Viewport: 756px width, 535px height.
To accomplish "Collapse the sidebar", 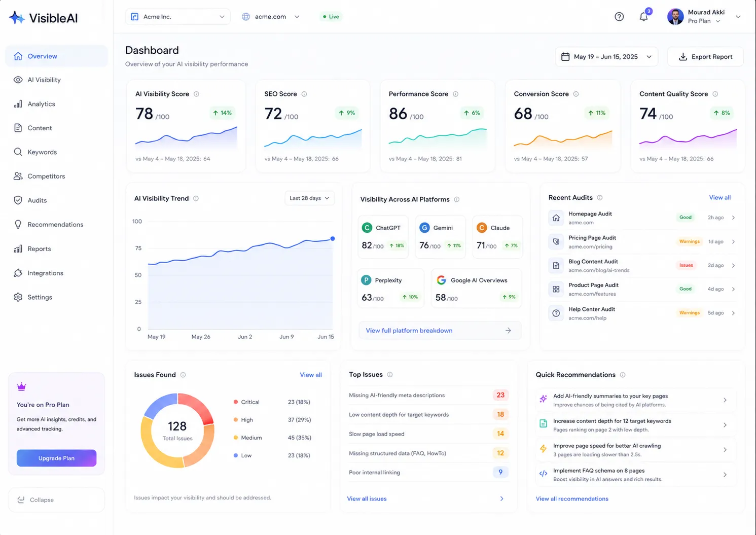I will coord(56,500).
